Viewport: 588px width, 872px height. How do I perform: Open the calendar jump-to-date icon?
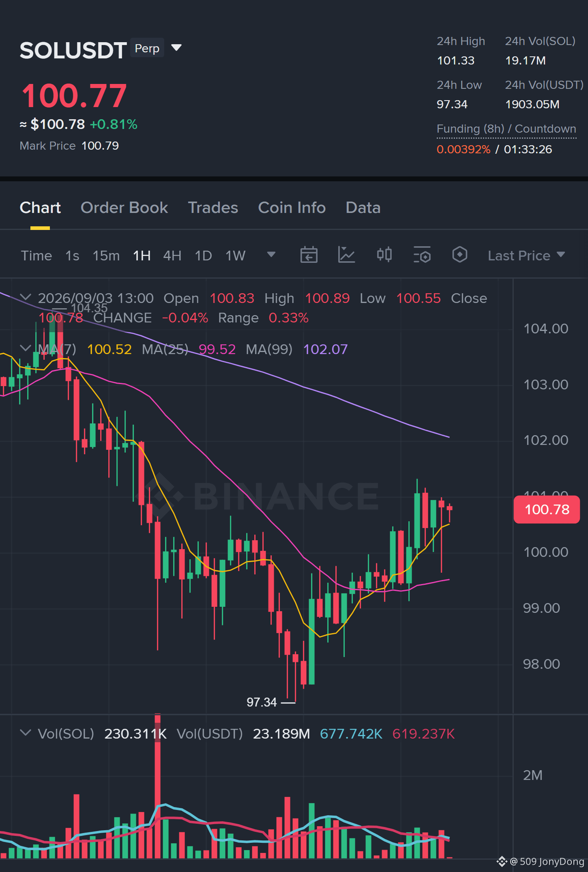(309, 255)
